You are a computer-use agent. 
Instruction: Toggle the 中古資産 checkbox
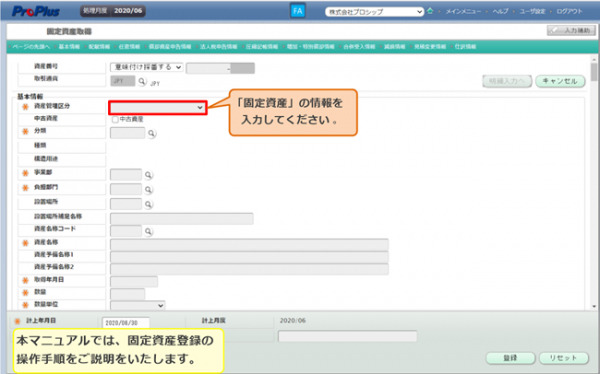115,119
